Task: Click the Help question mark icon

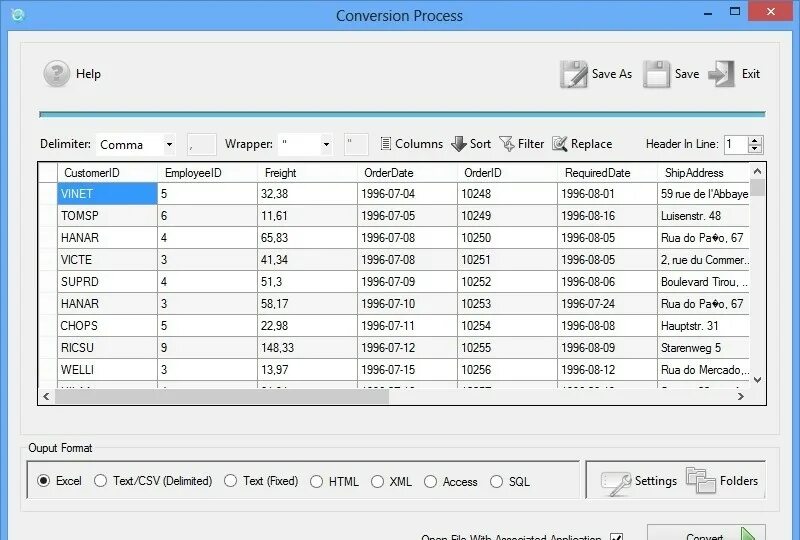Action: tap(56, 74)
